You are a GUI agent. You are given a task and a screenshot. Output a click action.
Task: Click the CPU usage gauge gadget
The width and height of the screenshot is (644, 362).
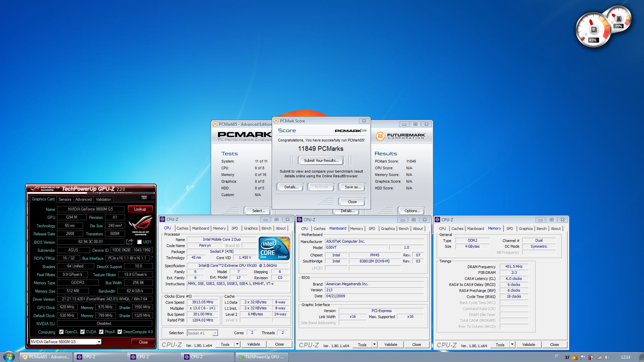[x=593, y=30]
